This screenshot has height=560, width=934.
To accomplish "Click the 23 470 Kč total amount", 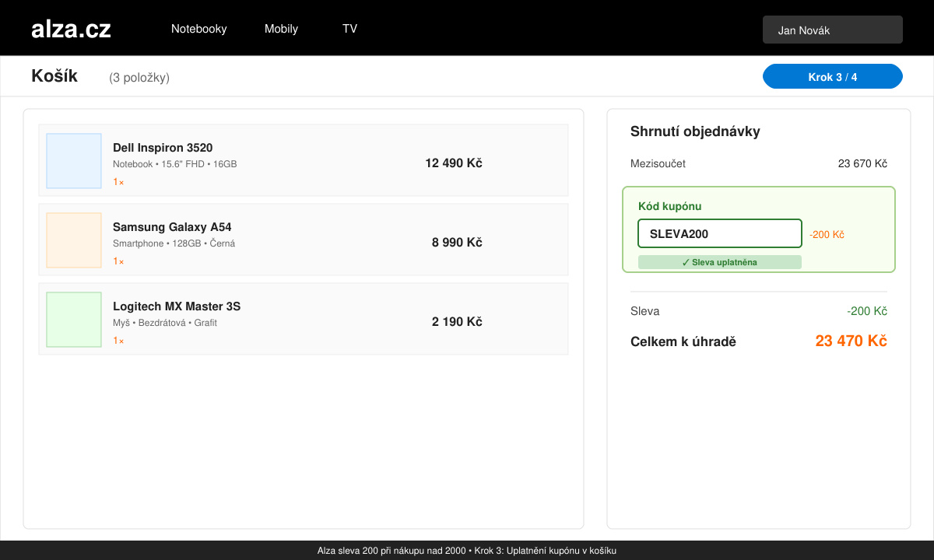I will coord(851,341).
